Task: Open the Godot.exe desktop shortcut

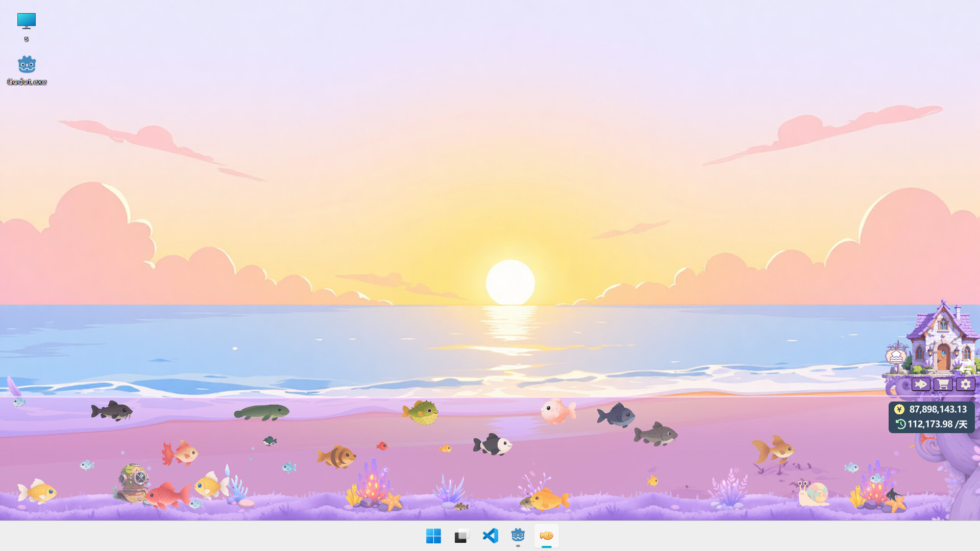Action: coord(27,64)
